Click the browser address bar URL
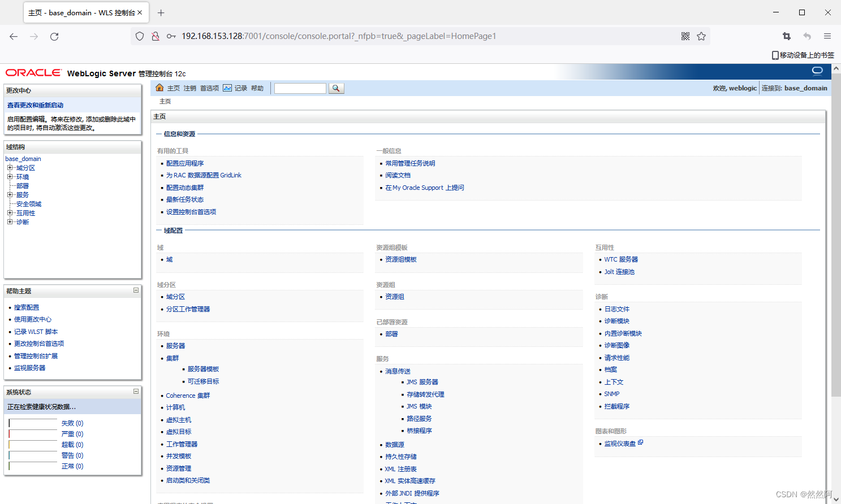Image resolution: width=841 pixels, height=504 pixels. (x=339, y=36)
